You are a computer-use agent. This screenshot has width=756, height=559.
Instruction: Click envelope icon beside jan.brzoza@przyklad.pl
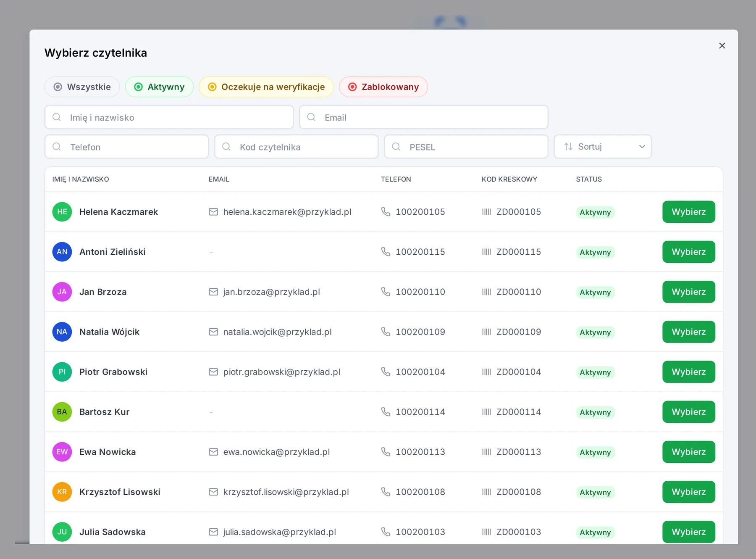pos(213,292)
